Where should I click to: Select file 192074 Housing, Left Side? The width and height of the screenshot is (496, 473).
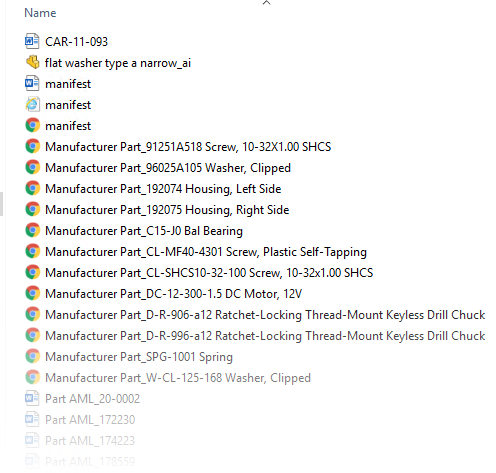(x=163, y=189)
